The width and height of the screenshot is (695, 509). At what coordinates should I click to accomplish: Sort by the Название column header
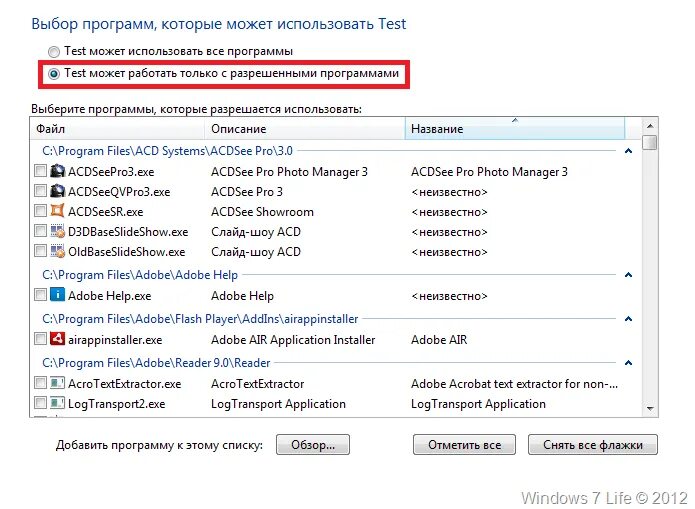click(515, 129)
